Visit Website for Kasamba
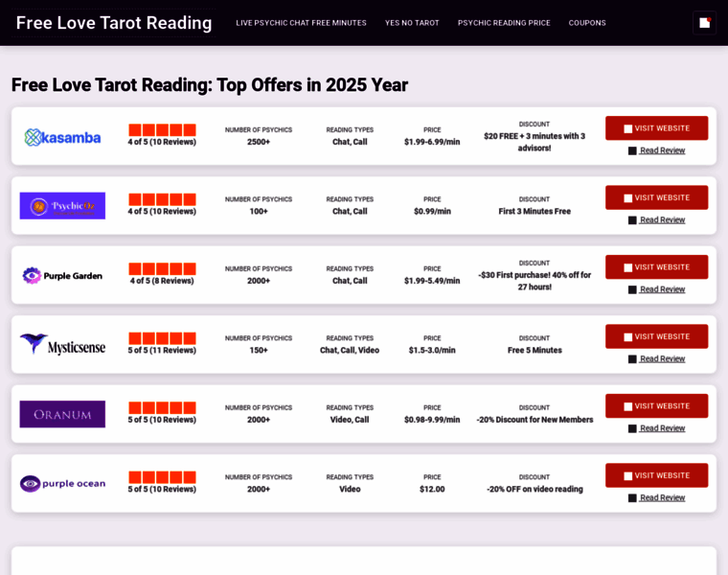728x575 pixels. pyautogui.click(x=656, y=128)
